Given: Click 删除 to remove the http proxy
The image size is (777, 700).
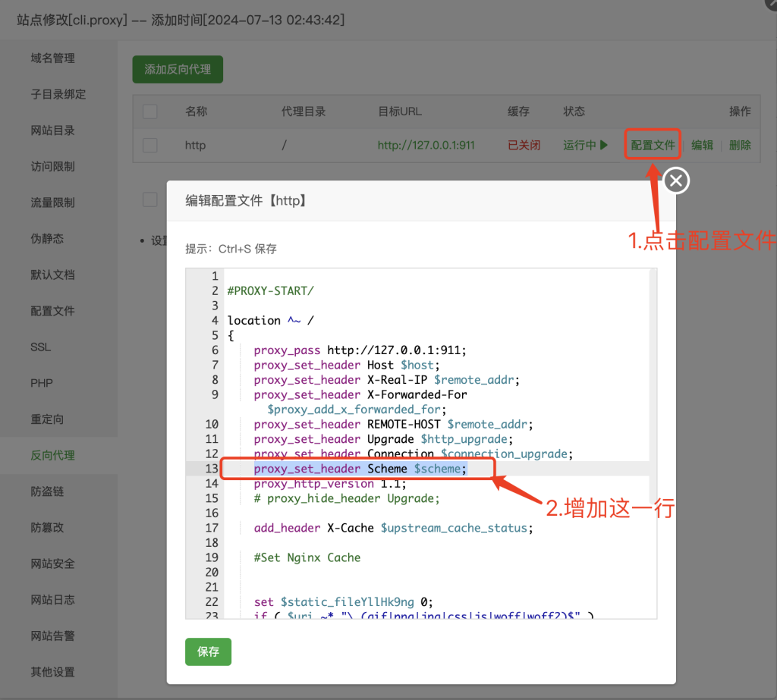Looking at the screenshot, I should point(740,145).
